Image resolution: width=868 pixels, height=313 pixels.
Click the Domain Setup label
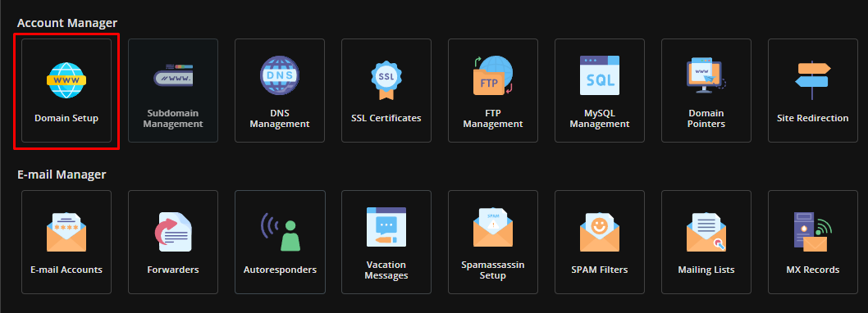click(x=66, y=118)
